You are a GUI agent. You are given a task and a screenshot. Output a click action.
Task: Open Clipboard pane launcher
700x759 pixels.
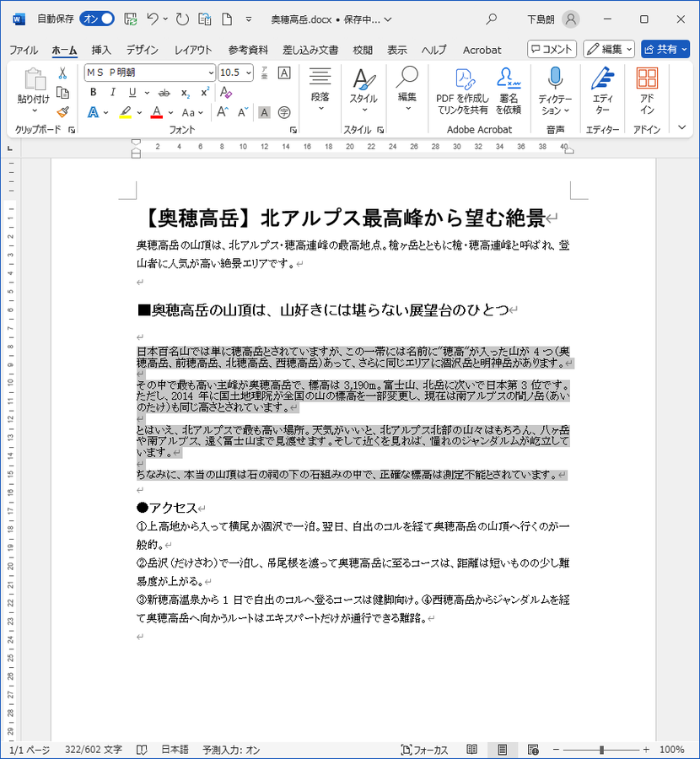click(x=72, y=130)
